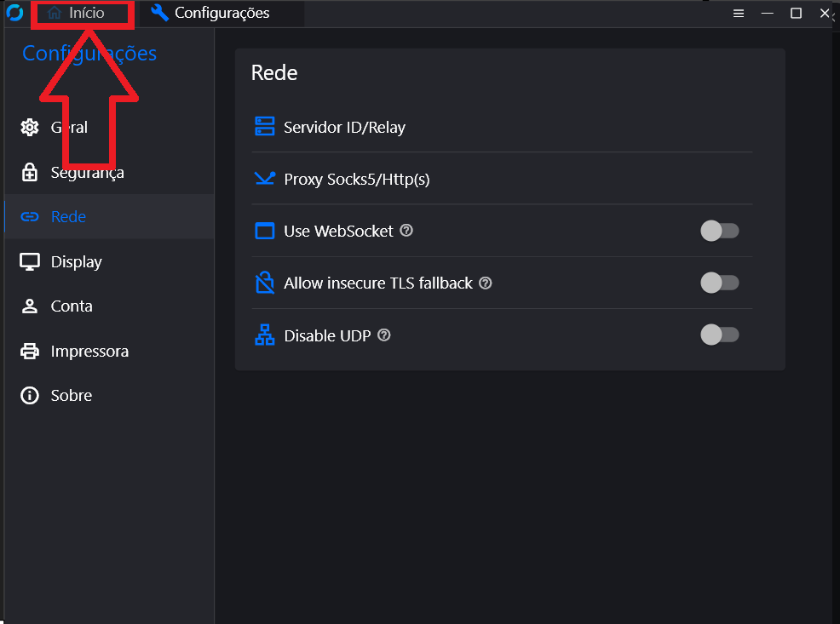Switch to the Configurações tab

(211, 13)
